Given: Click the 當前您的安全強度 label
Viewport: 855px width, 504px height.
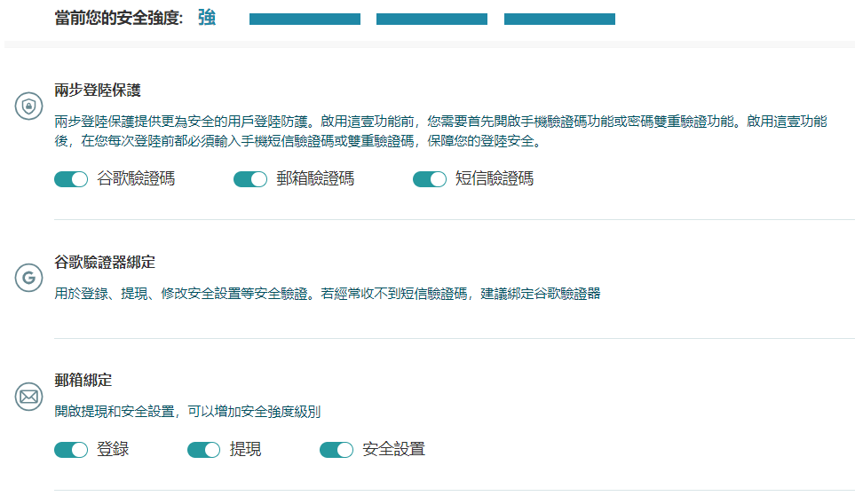Looking at the screenshot, I should coord(118,18).
